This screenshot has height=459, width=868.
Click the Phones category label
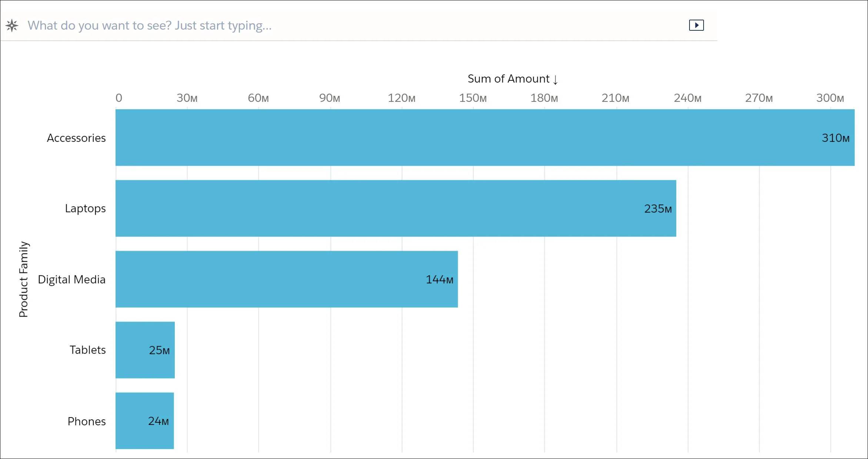pyautogui.click(x=87, y=421)
